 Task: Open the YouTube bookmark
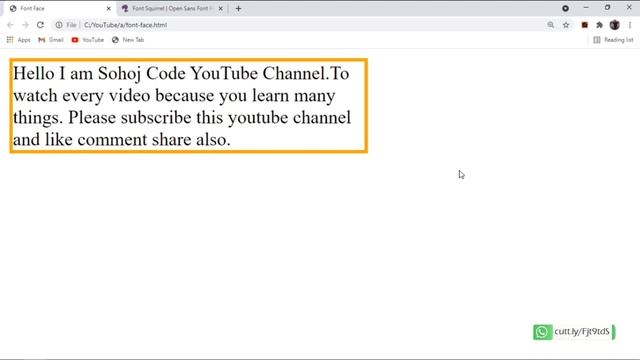[87, 40]
